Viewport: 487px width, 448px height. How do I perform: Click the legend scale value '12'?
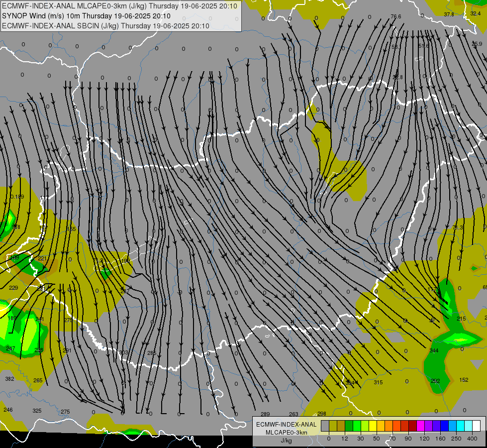(345, 439)
